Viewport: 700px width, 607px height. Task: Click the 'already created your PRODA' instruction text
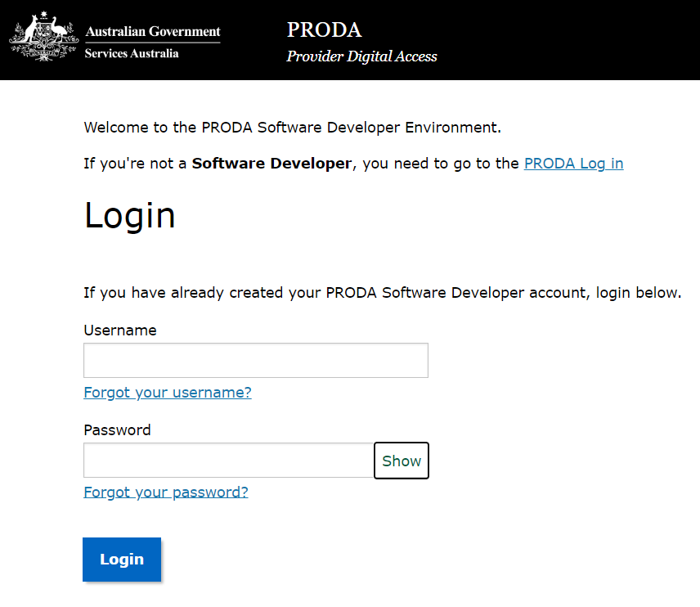pos(383,293)
